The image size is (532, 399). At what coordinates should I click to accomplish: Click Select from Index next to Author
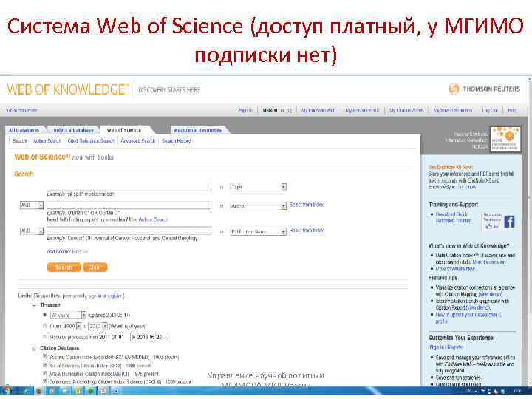pyautogui.click(x=307, y=205)
